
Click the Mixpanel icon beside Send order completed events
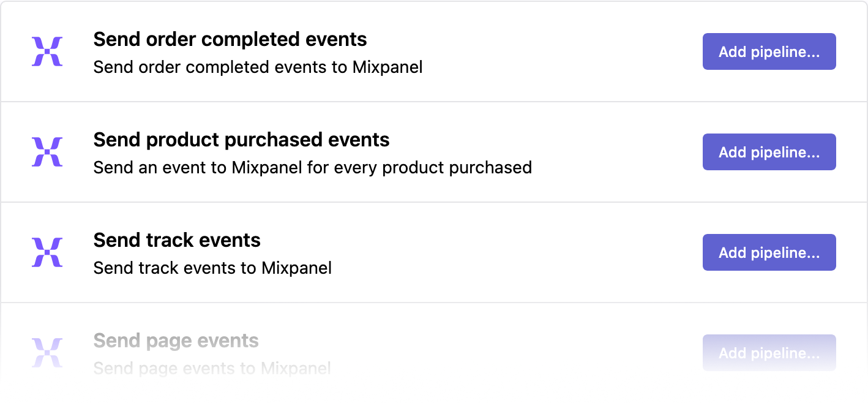click(47, 51)
